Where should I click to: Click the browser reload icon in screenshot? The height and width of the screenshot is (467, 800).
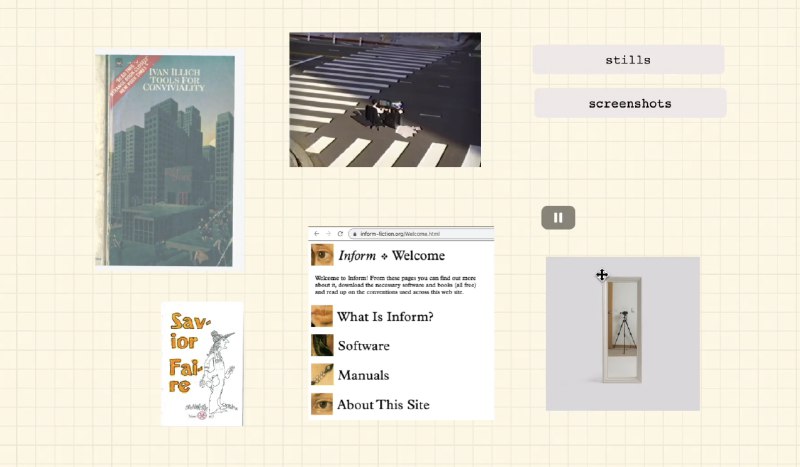tap(340, 234)
